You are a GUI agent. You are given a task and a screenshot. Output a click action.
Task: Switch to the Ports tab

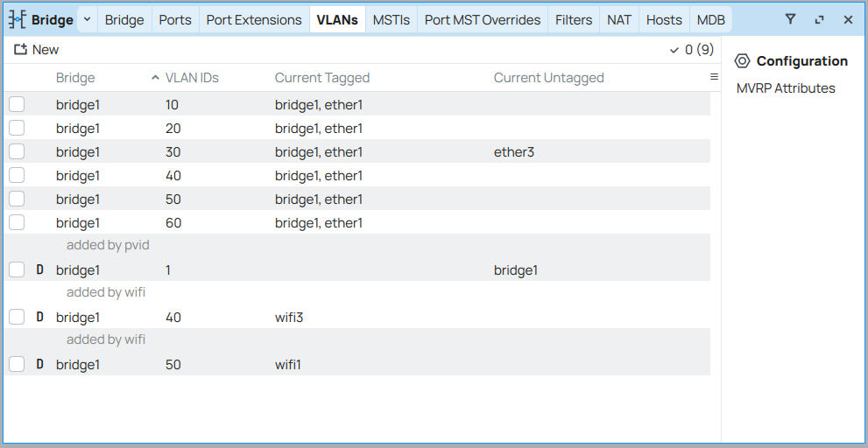175,19
